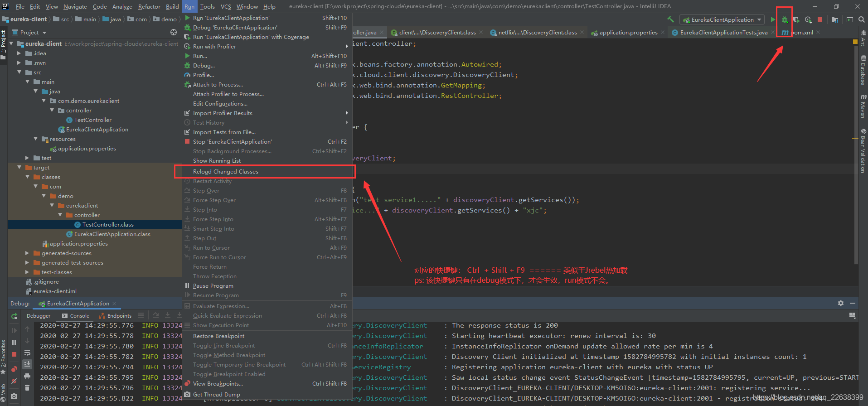Click the Rerun icon in Debug panel

(x=14, y=316)
